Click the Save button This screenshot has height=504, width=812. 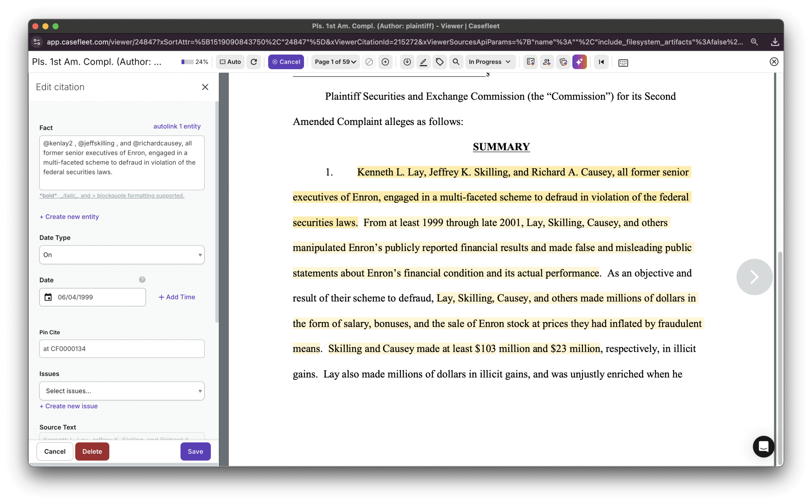[x=196, y=452]
